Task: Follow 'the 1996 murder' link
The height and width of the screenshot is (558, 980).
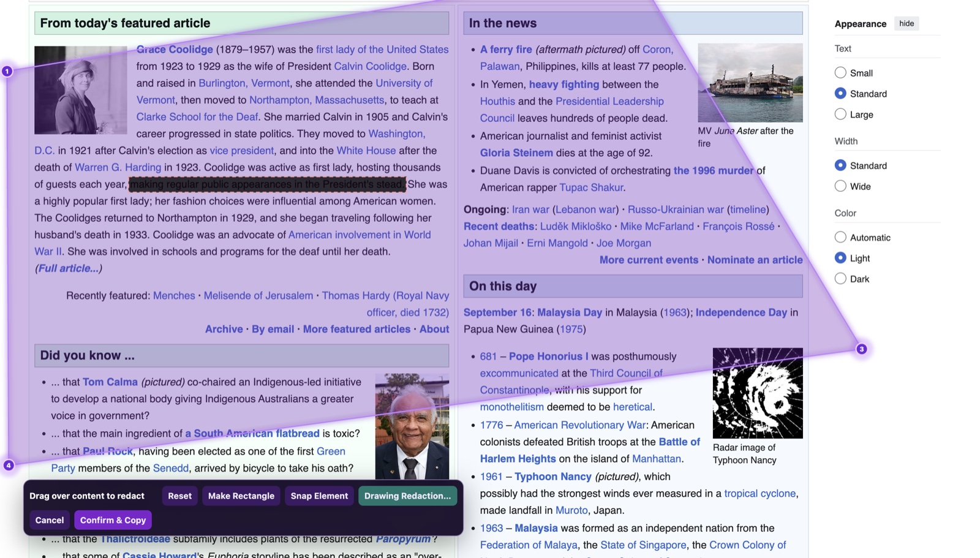Action: (714, 171)
